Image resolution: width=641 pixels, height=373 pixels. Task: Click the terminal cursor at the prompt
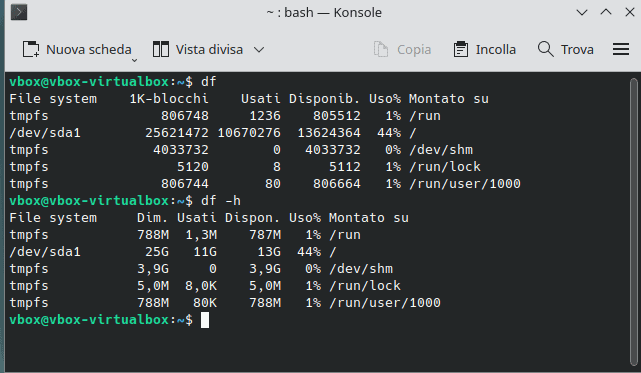pos(205,320)
